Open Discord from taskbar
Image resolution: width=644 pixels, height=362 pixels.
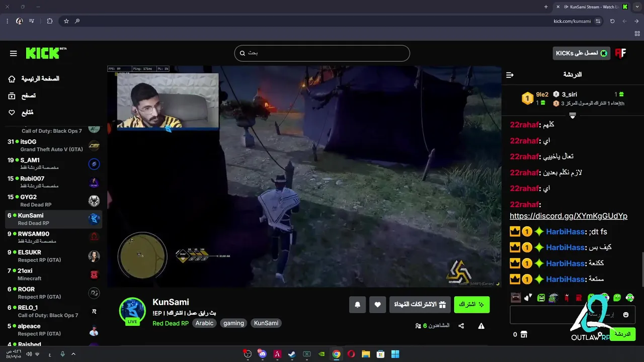pyautogui.click(x=262, y=354)
